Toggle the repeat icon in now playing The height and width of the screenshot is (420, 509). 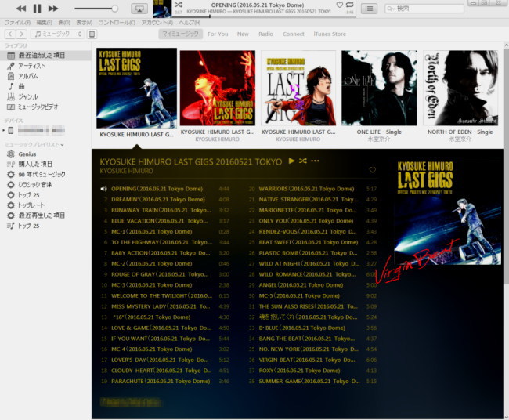(x=349, y=5)
